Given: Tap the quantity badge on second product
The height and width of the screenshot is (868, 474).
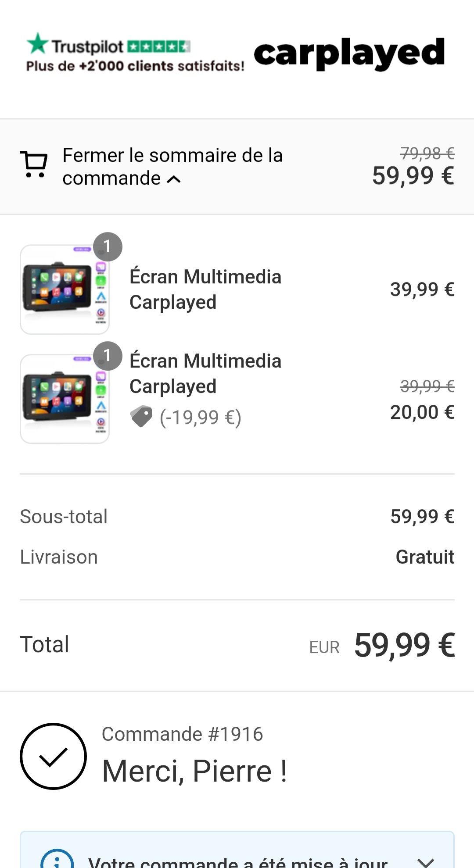Looking at the screenshot, I should click(108, 356).
